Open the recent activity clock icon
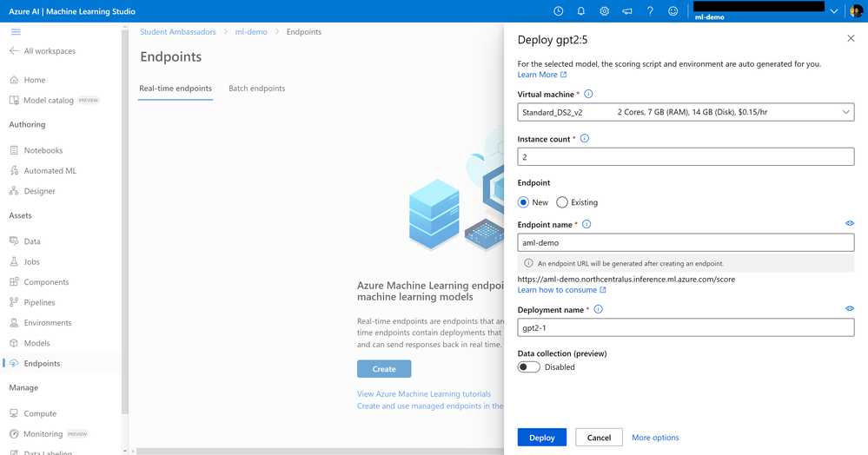This screenshot has height=455, width=868. point(559,11)
